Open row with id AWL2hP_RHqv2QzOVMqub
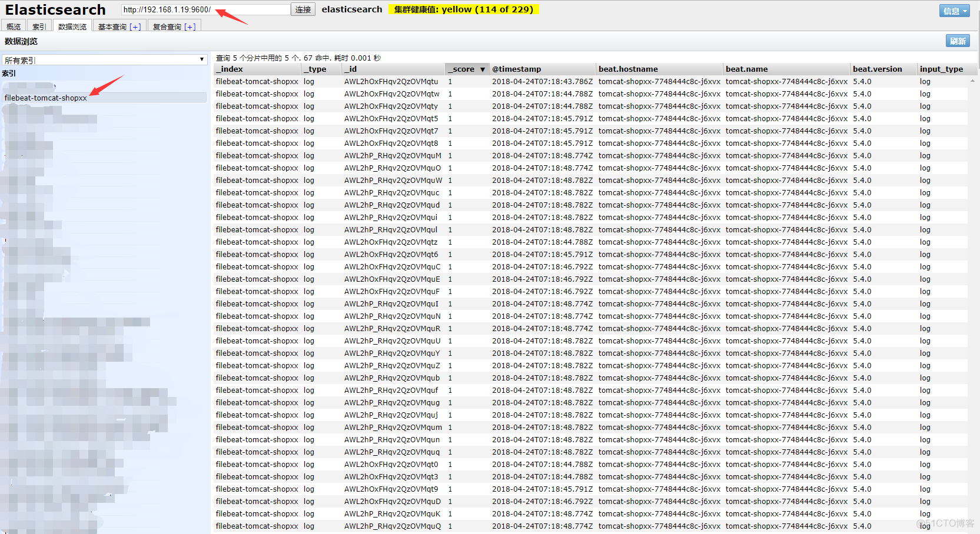 point(591,378)
